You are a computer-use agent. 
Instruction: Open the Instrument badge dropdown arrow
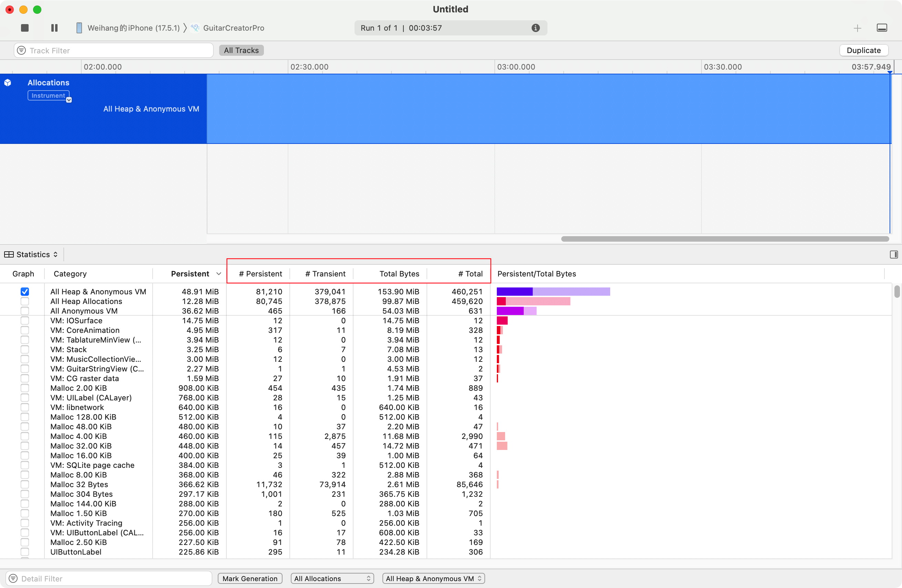coord(69,100)
